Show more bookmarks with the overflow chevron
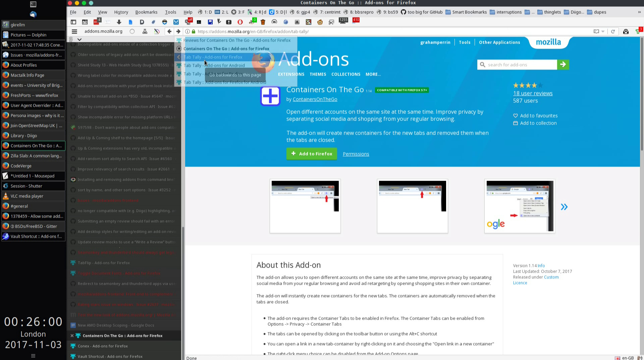This screenshot has width=644, height=360. click(x=639, y=12)
